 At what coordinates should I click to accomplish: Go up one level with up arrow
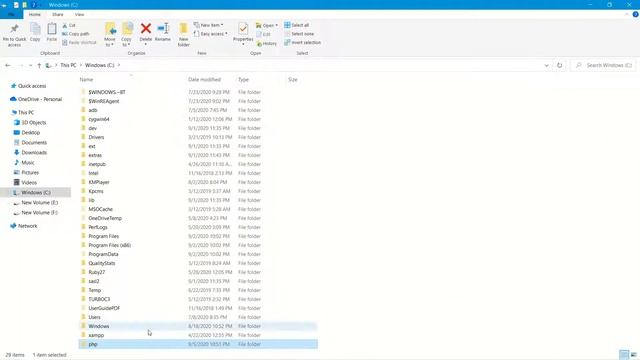click(x=39, y=65)
